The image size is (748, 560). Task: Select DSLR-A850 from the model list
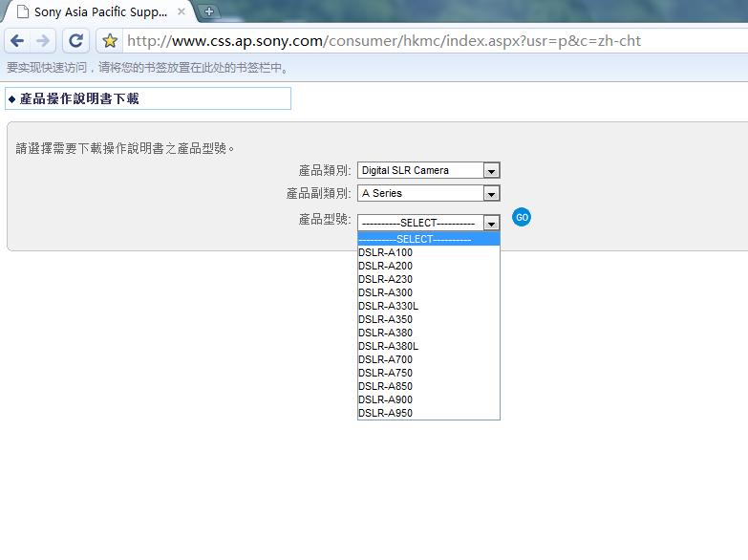point(428,386)
